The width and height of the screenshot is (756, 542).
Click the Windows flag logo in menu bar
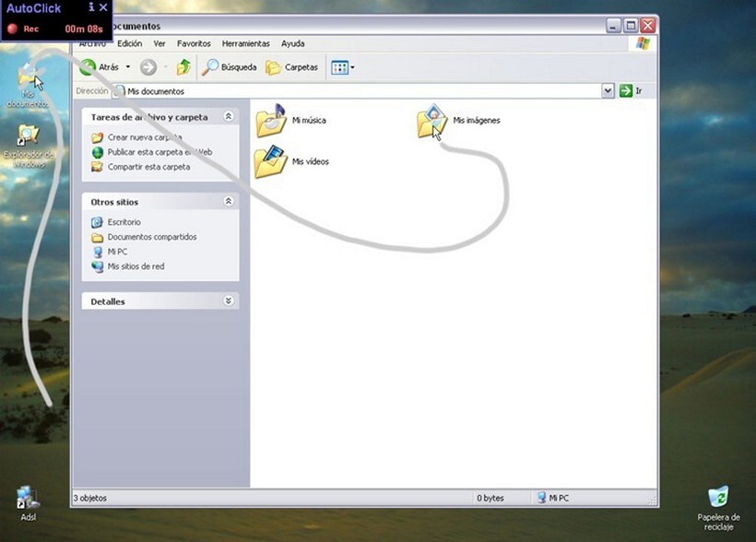click(x=643, y=43)
